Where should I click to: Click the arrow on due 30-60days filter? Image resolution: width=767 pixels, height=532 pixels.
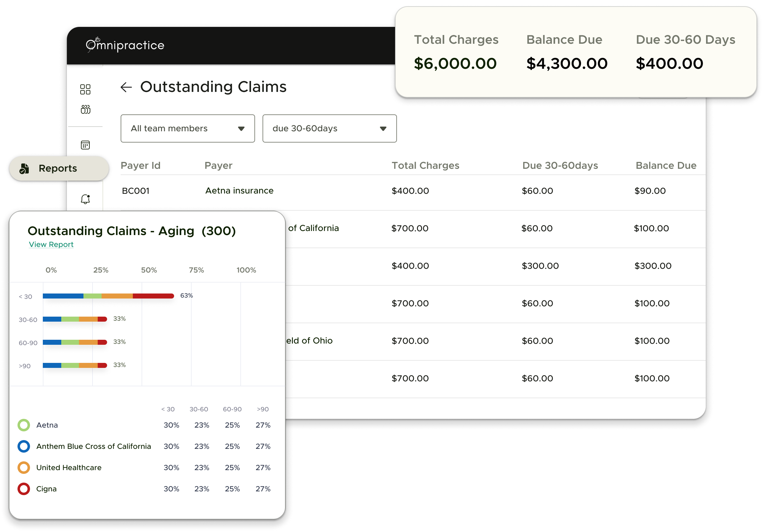[383, 129]
